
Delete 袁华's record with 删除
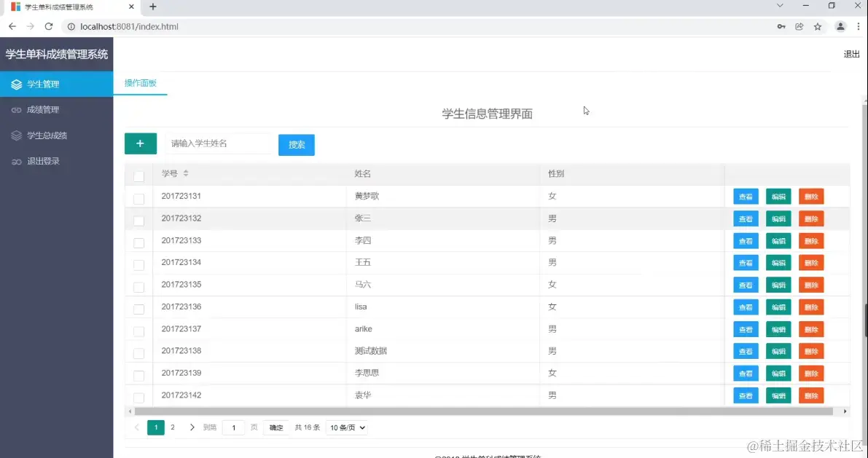811,395
